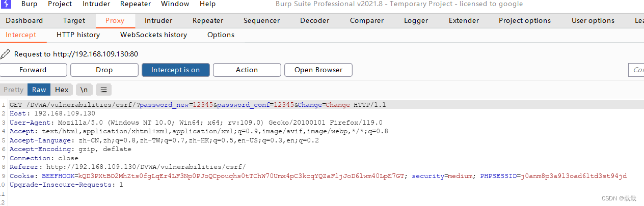Open the Logger tab
The width and height of the screenshot is (644, 206).
point(416,21)
